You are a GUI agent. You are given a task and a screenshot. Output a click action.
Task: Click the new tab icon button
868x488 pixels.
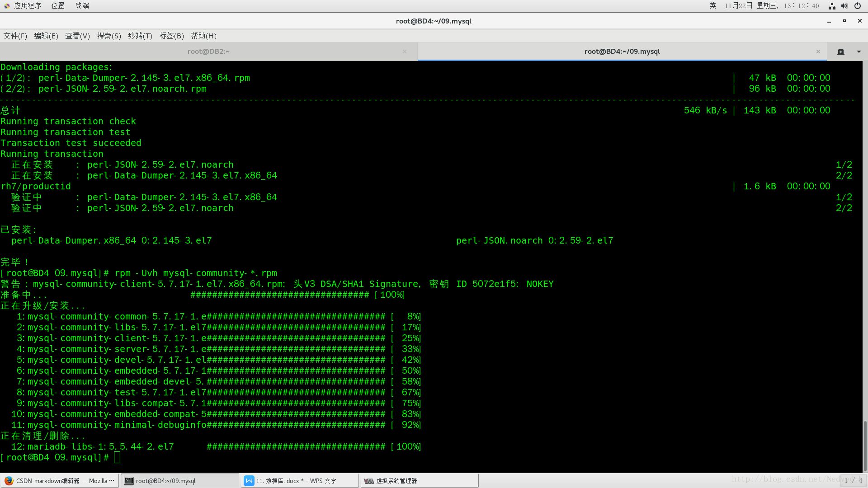tap(841, 52)
